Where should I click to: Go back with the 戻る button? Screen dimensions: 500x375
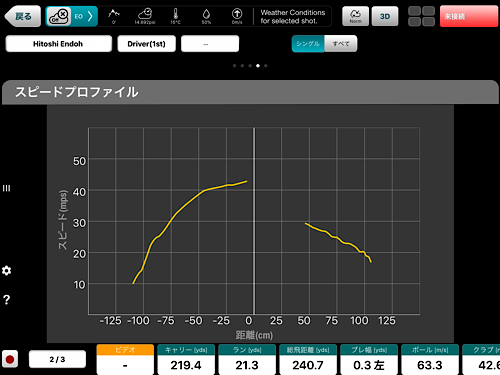23,16
